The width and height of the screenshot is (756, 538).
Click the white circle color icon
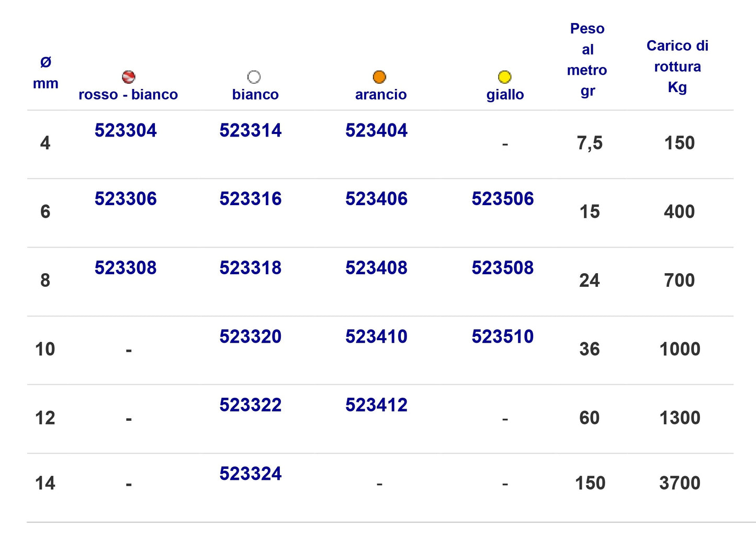coord(254,77)
